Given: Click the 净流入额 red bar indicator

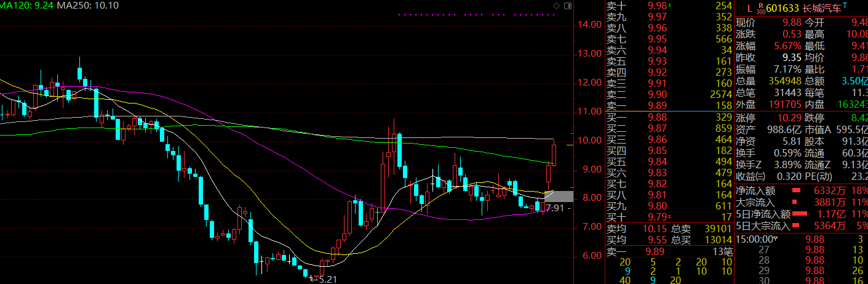Looking at the screenshot, I should pyautogui.click(x=796, y=191).
